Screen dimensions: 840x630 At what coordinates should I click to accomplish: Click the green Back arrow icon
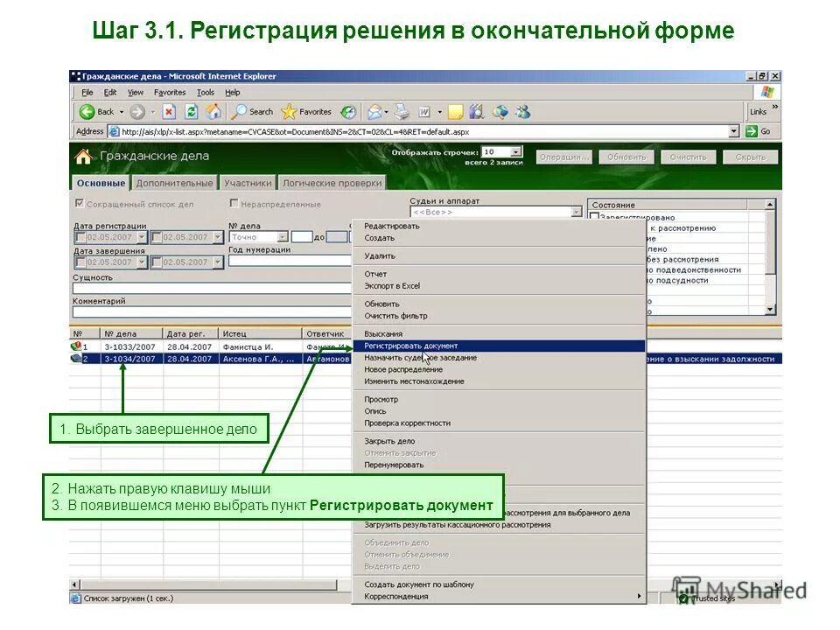[87, 112]
